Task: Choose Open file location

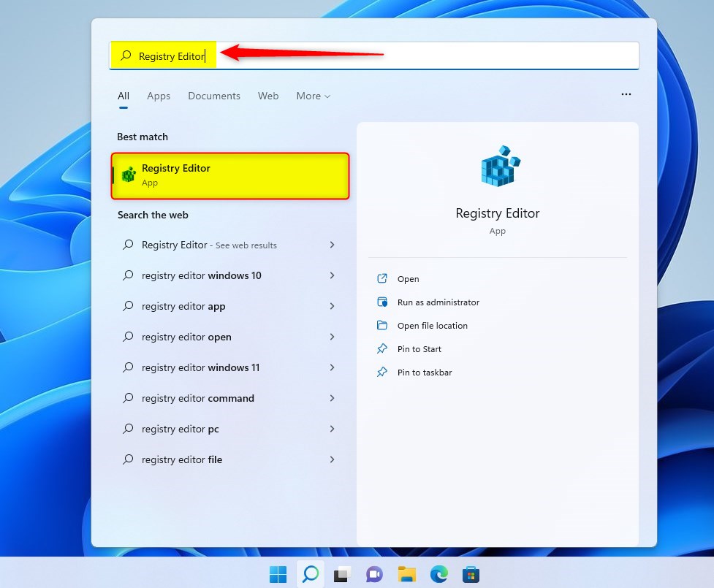Action: 432,325
